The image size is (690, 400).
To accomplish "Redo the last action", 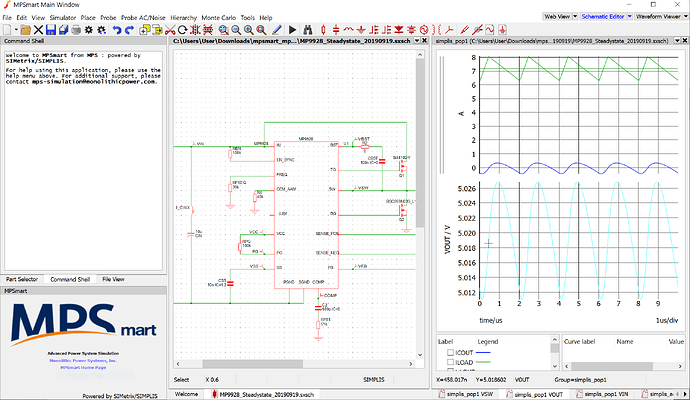I will 129,29.
